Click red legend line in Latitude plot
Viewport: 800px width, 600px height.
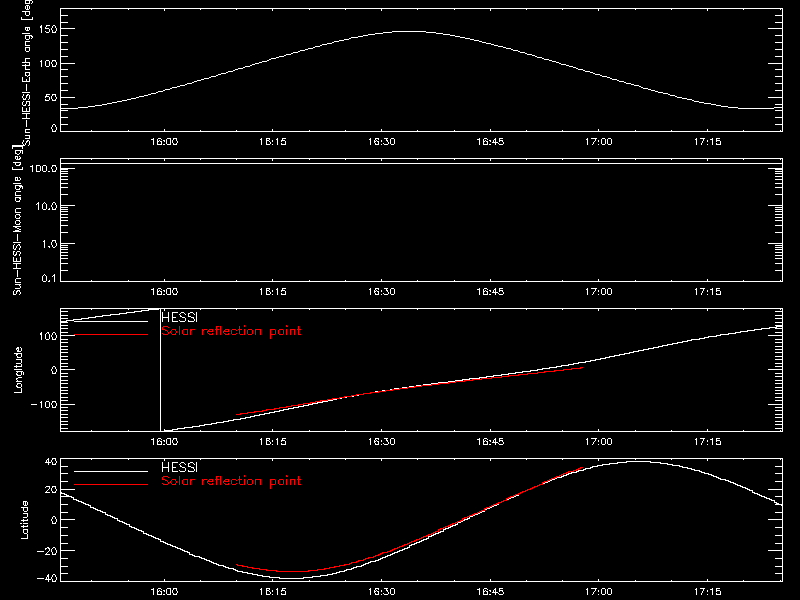111,485
